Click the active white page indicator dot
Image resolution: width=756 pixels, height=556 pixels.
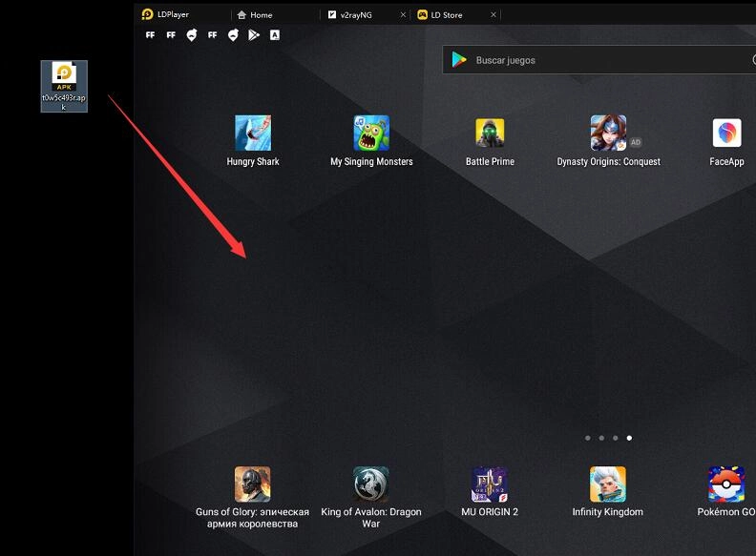(629, 438)
